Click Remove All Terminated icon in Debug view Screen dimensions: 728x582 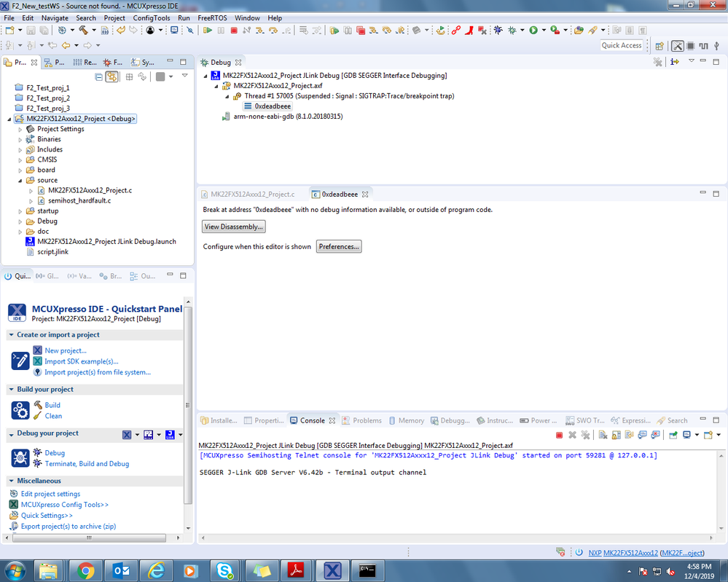(657, 62)
